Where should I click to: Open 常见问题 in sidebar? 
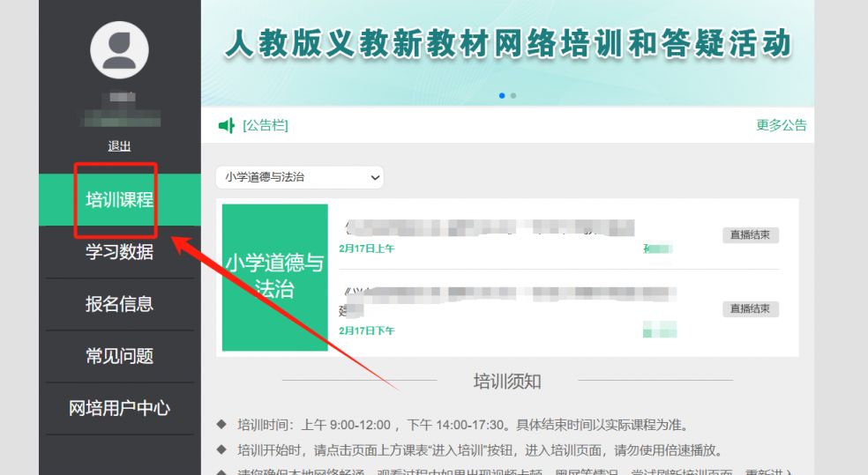pyautogui.click(x=120, y=355)
